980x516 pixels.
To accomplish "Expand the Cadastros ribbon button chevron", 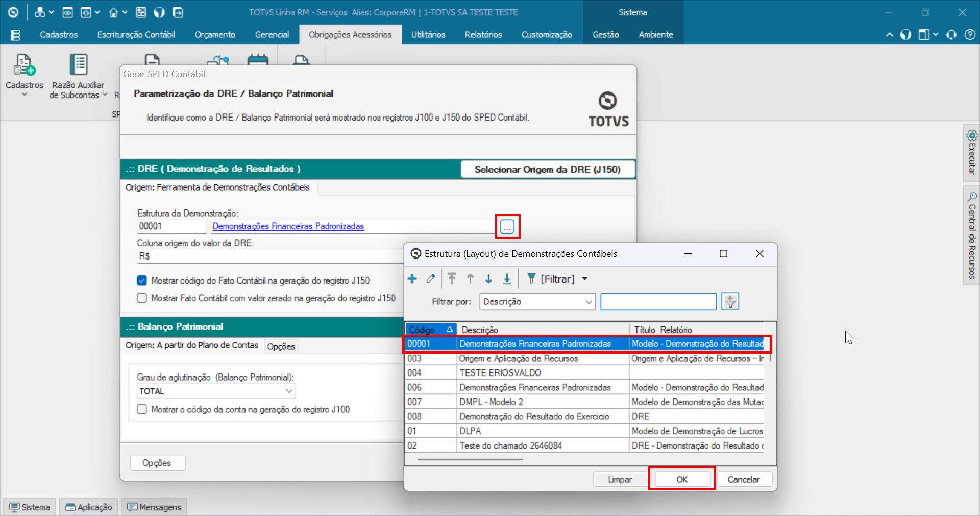I will (x=24, y=95).
